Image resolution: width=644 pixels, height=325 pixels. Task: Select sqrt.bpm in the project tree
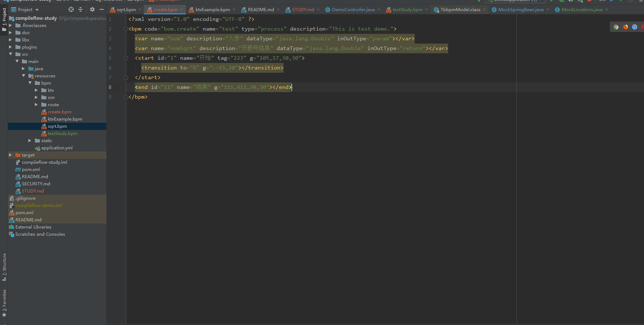(x=57, y=126)
